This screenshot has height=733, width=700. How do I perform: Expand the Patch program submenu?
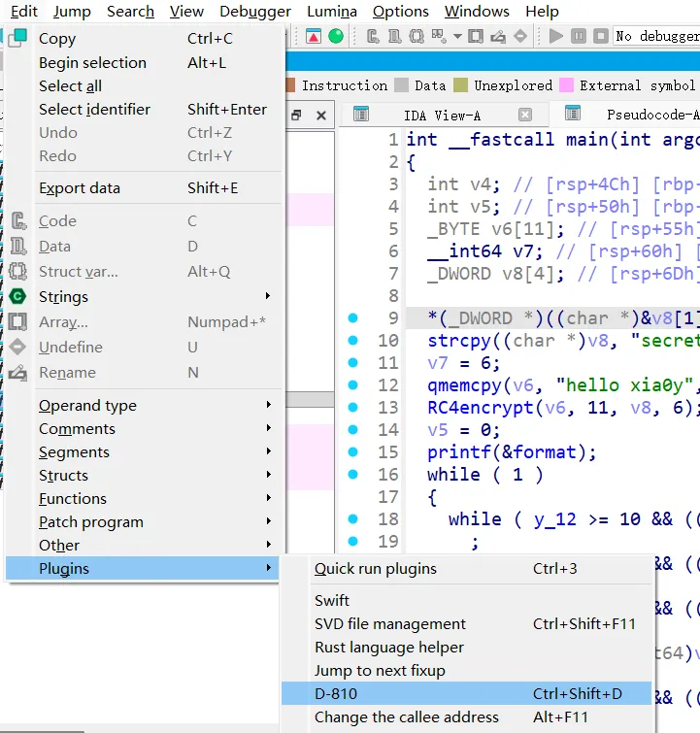tap(142, 521)
